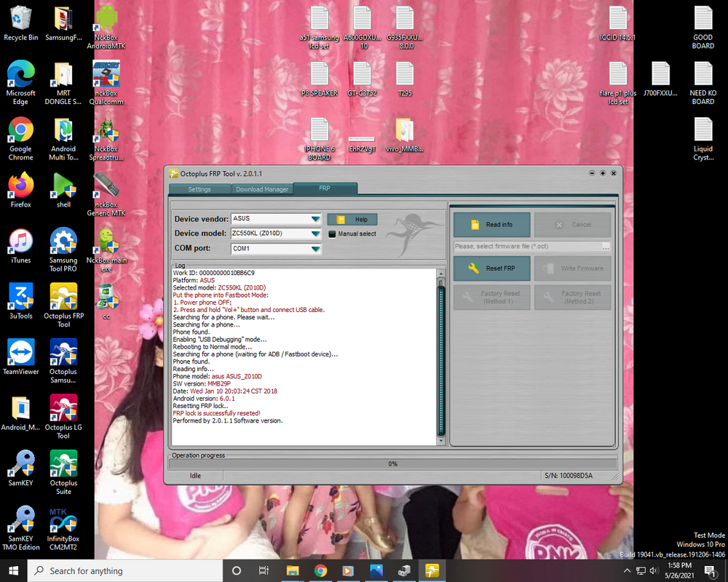Switch to the Settings tab
This screenshot has width=728, height=582.
click(x=199, y=189)
